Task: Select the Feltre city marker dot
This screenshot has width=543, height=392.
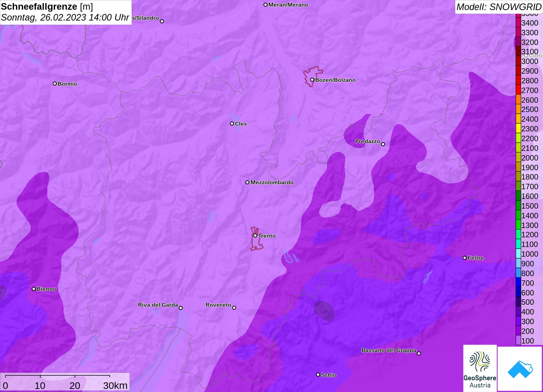Action: pyautogui.click(x=465, y=258)
